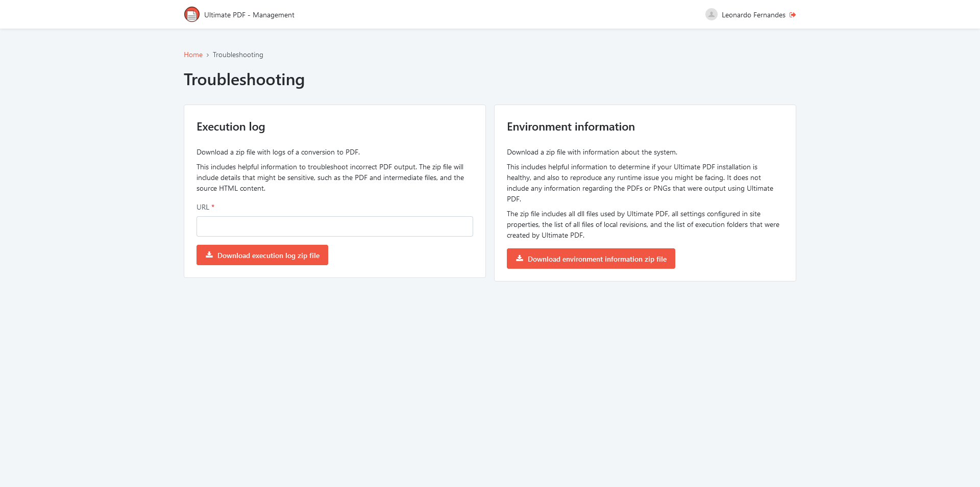Screen dimensions: 980x487
Task: Click the URL field label
Action: pyautogui.click(x=203, y=207)
